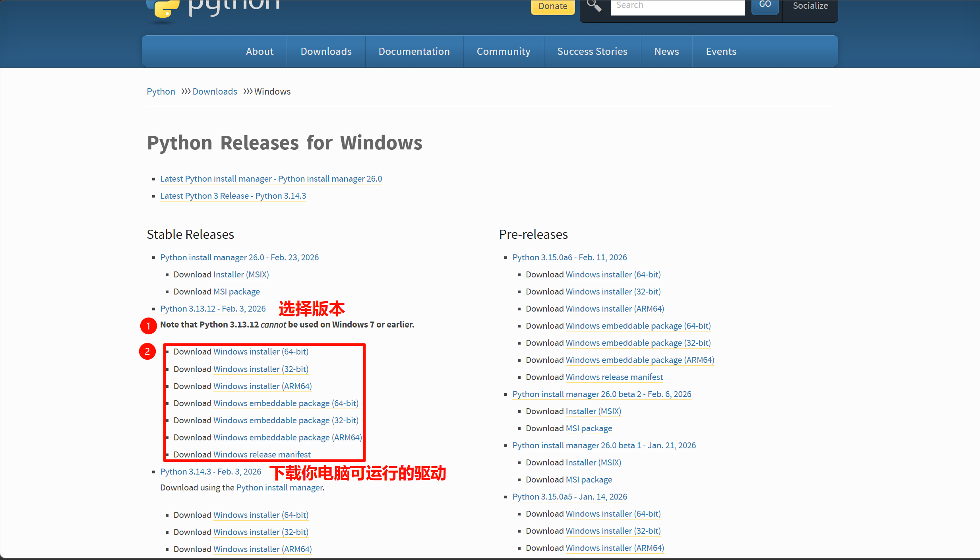Screen dimensions: 980x560
Task: Open Python 3.15.0a6 pre-release link
Action: pos(569,258)
